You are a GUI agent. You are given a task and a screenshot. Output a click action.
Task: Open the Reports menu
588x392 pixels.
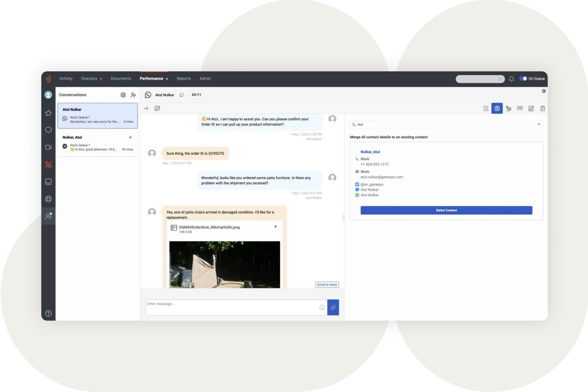point(184,79)
